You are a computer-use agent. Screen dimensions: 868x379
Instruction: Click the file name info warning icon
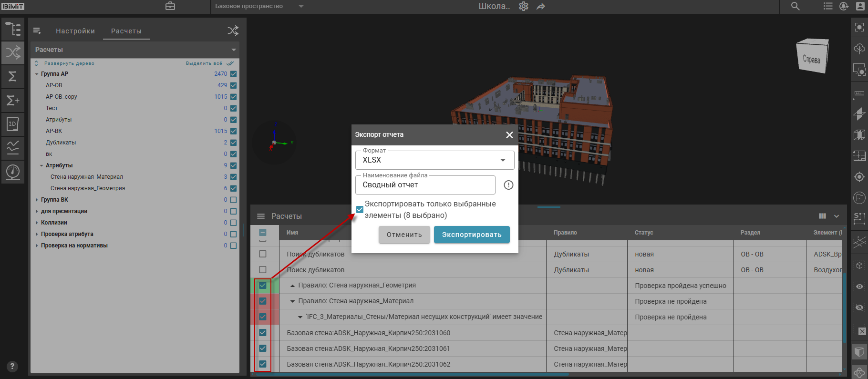508,185
